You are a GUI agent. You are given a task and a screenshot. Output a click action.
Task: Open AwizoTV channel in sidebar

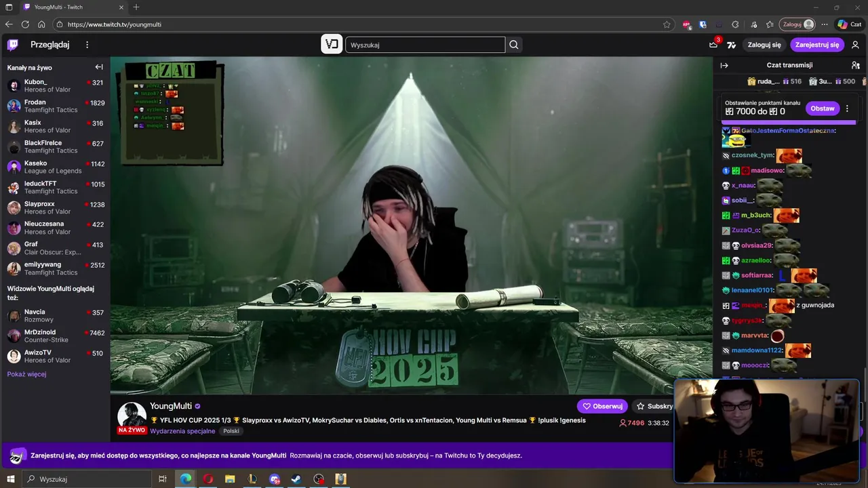pos(55,357)
